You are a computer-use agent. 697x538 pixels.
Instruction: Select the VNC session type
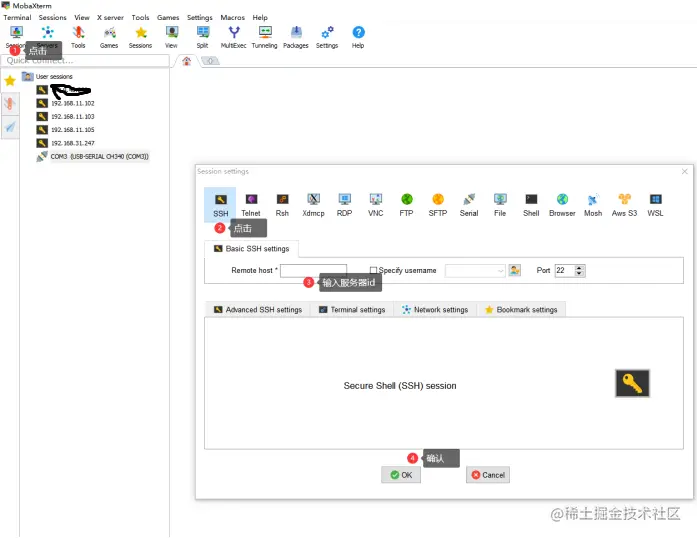click(376, 205)
